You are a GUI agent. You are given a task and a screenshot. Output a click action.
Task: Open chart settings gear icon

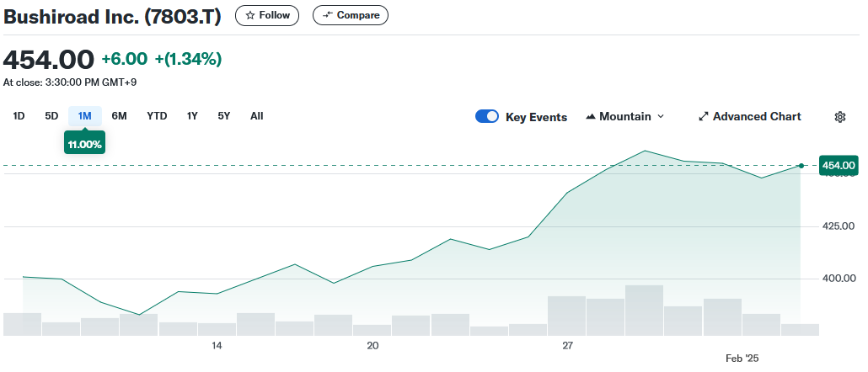pos(839,117)
